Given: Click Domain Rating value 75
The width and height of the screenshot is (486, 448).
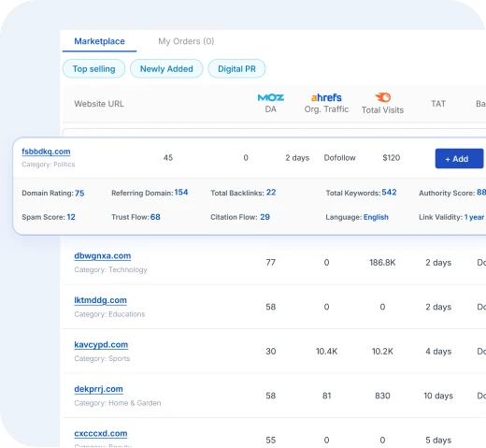Looking at the screenshot, I should pos(79,194).
